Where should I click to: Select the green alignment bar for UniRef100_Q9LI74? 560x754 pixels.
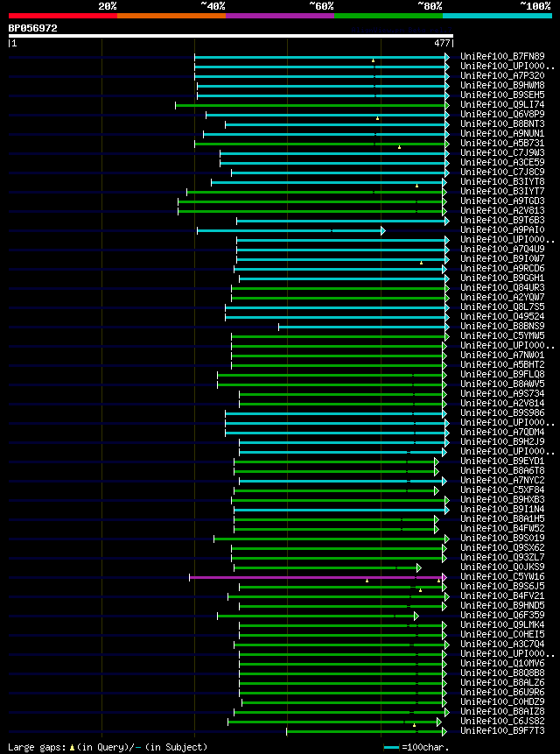(x=312, y=105)
